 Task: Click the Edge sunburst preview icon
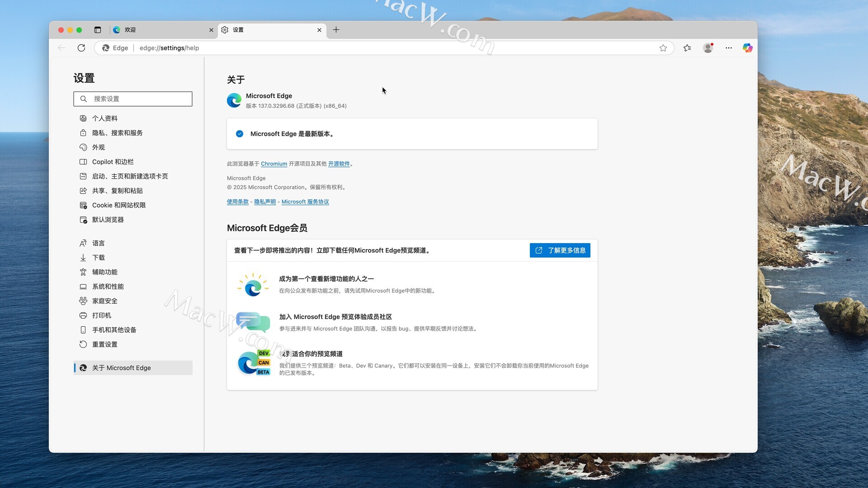click(253, 285)
